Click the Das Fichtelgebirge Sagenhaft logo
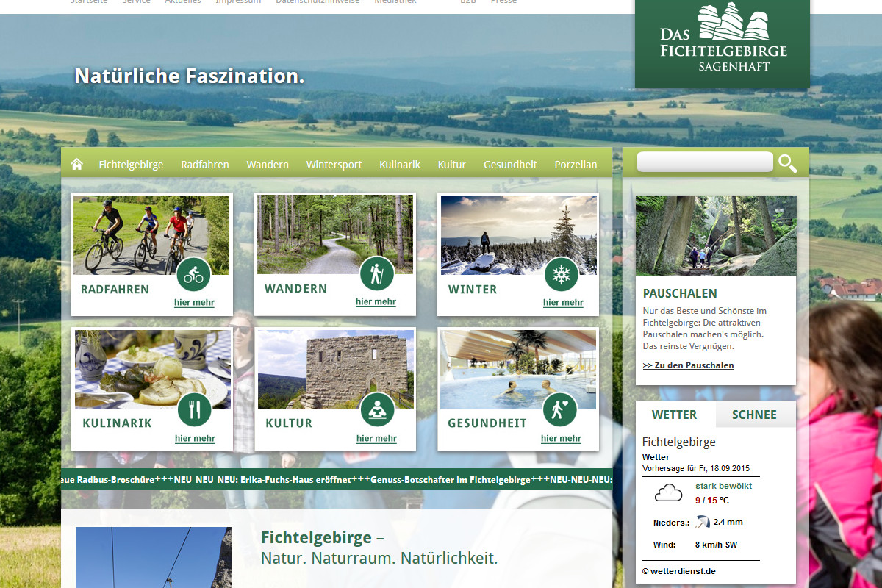Screen dimensions: 882x588 click(723, 43)
